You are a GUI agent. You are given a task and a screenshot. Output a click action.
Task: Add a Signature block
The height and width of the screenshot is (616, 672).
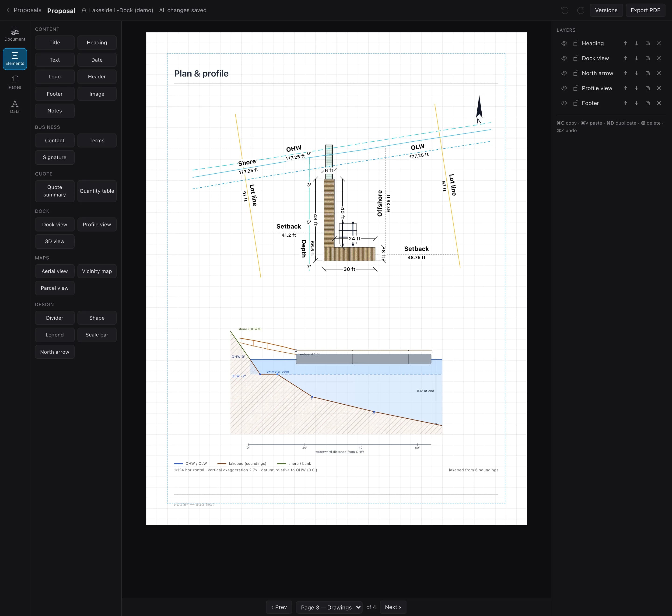[x=55, y=157]
